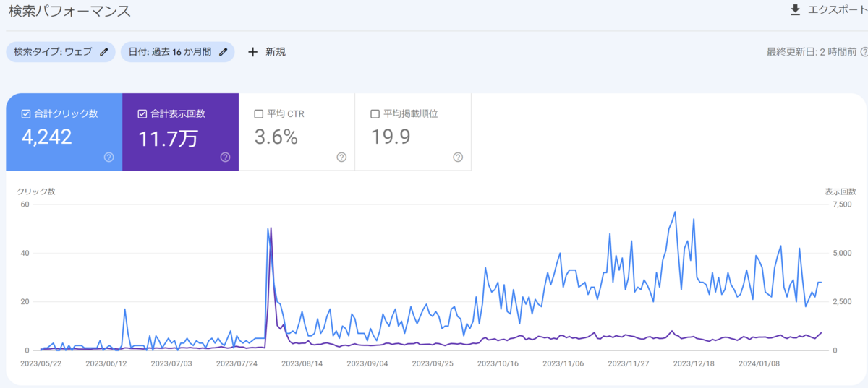This screenshot has width=868, height=388.
Task: Open the 日付: 過去 16 か月間 filter chip
Action: click(178, 52)
